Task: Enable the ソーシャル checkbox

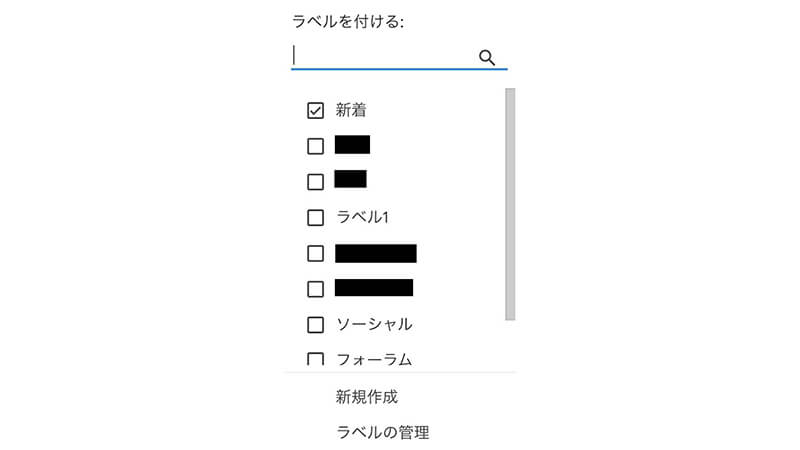Action: tap(316, 324)
